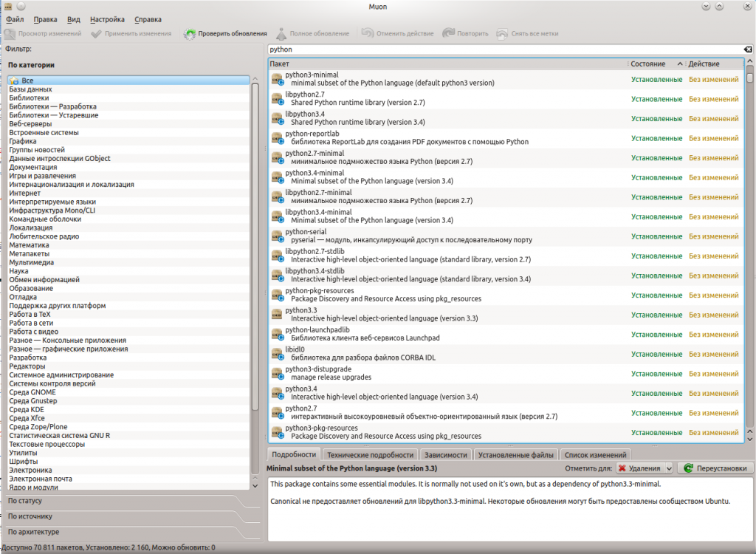Switch to the Установленные файлы tab
756x554 pixels.
tap(516, 454)
